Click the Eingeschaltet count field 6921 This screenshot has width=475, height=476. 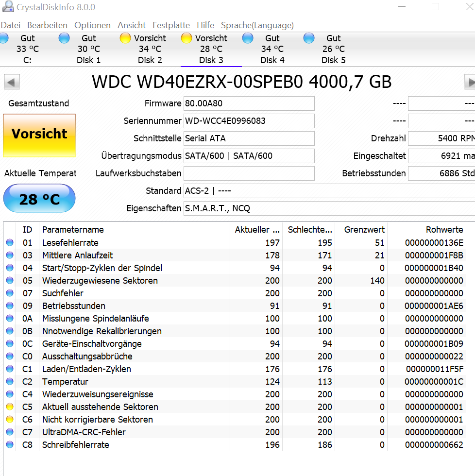coord(441,156)
